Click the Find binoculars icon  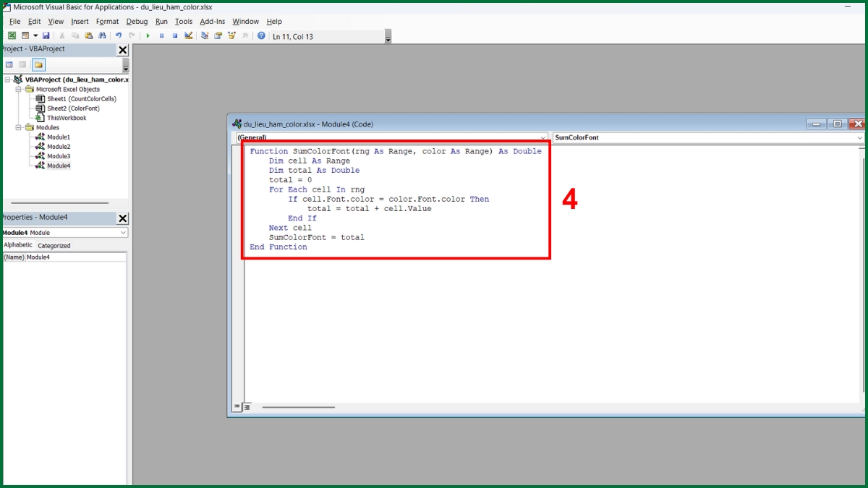point(103,35)
